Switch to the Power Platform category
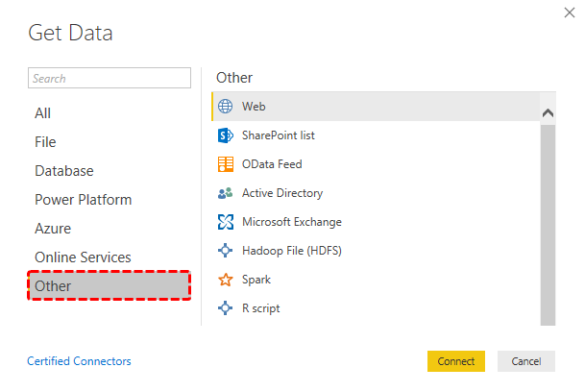The width and height of the screenshot is (585, 392). tap(84, 199)
